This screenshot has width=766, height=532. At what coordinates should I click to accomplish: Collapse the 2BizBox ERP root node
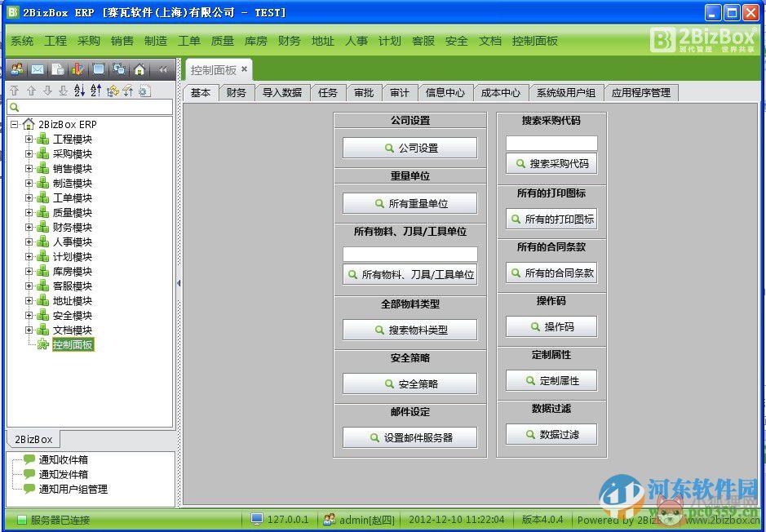click(14, 125)
